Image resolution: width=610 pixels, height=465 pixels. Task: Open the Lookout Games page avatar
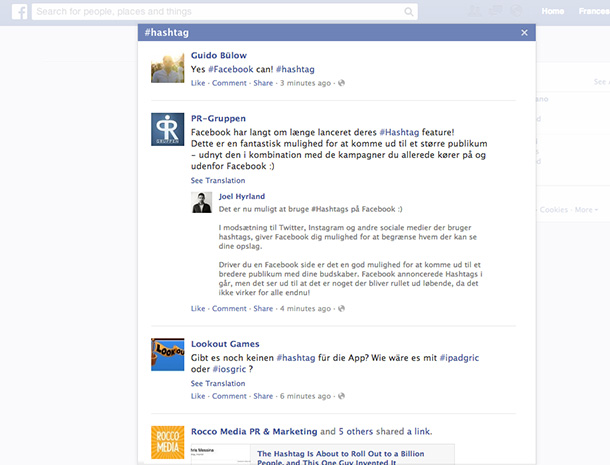click(x=167, y=355)
